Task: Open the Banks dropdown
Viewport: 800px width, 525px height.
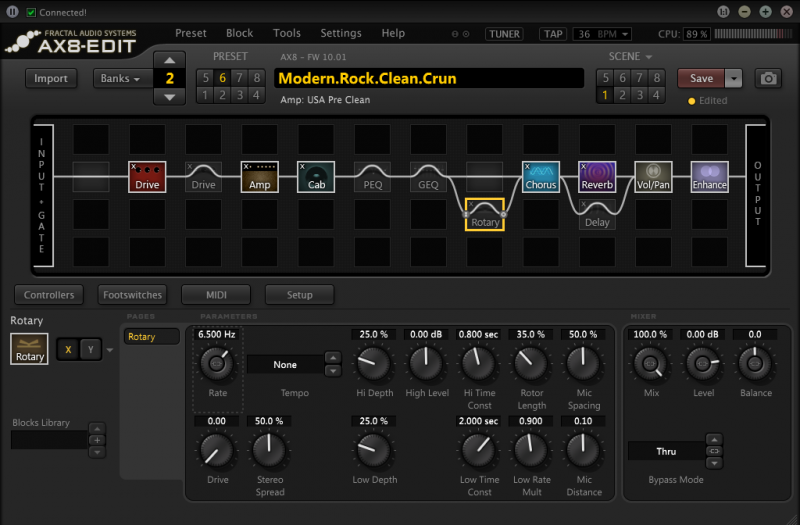Action: point(122,79)
